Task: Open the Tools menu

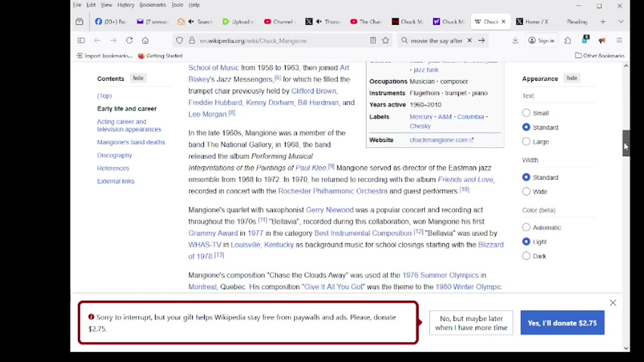Action: coord(177,5)
